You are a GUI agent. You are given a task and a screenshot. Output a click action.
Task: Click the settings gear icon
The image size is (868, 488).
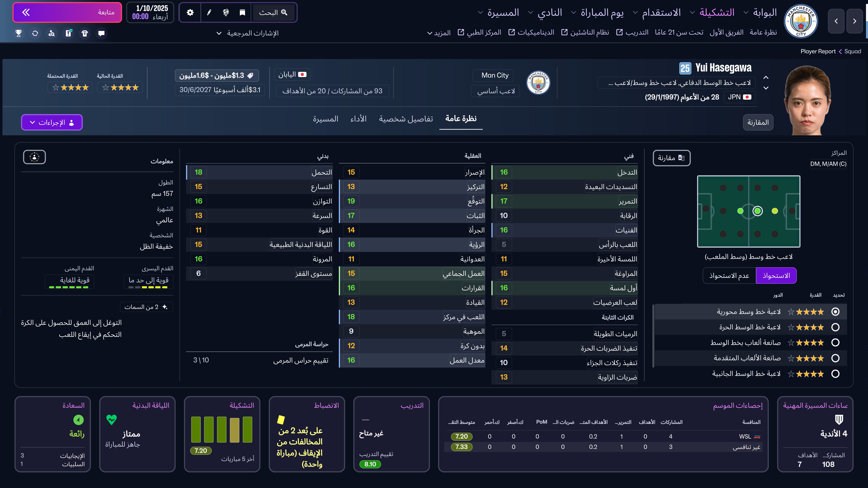click(x=190, y=12)
